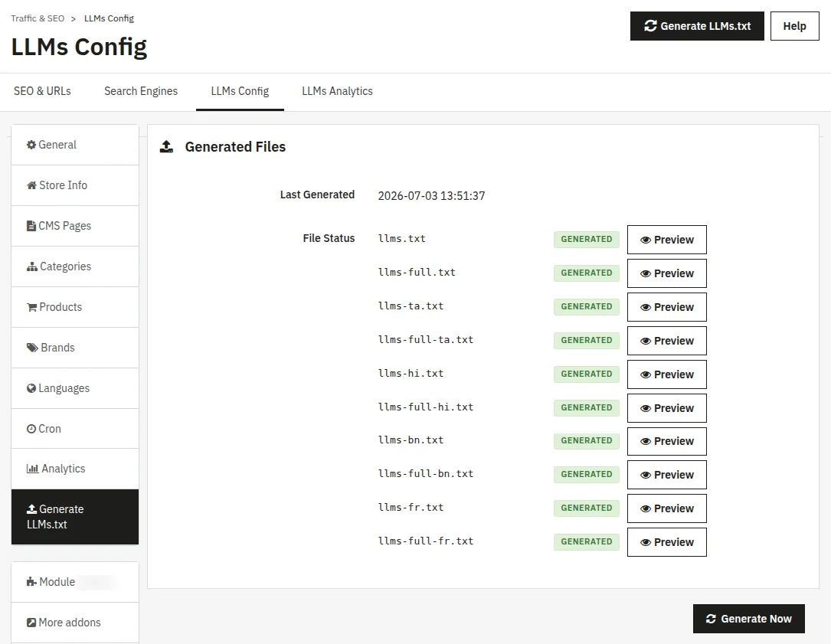Go to the Languages settings
831x644 pixels.
(x=75, y=388)
